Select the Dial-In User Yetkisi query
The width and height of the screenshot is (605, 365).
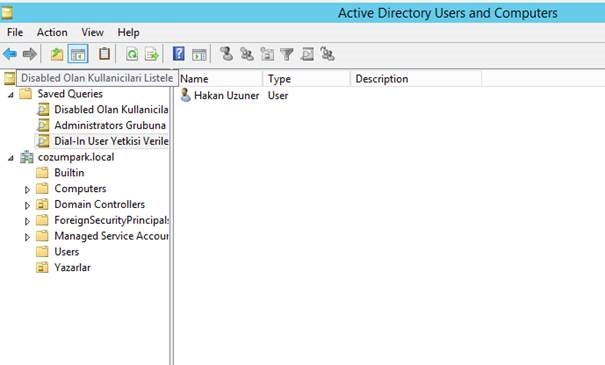click(111, 141)
